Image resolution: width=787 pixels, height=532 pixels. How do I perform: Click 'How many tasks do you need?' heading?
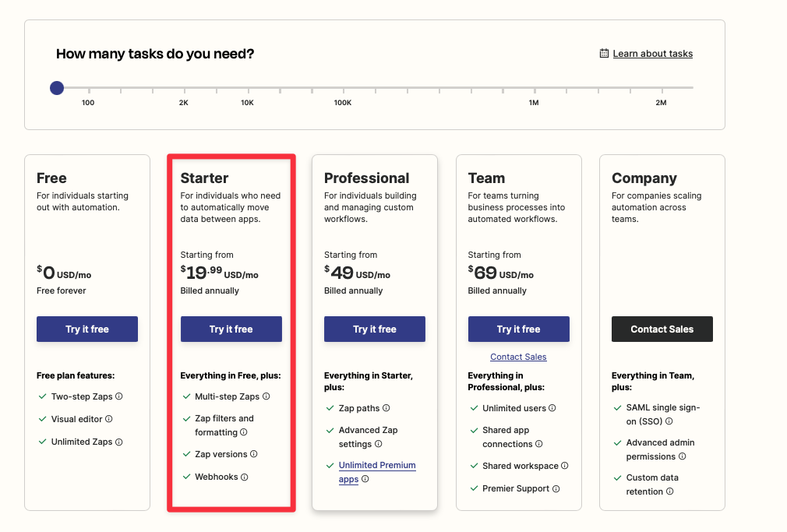coord(155,54)
